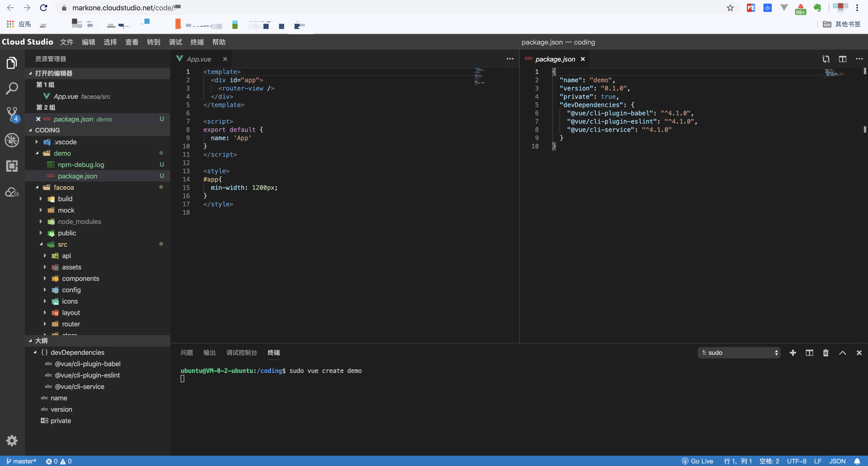Collapse the src folder
This screenshot has height=466, width=868.
pyautogui.click(x=41, y=244)
